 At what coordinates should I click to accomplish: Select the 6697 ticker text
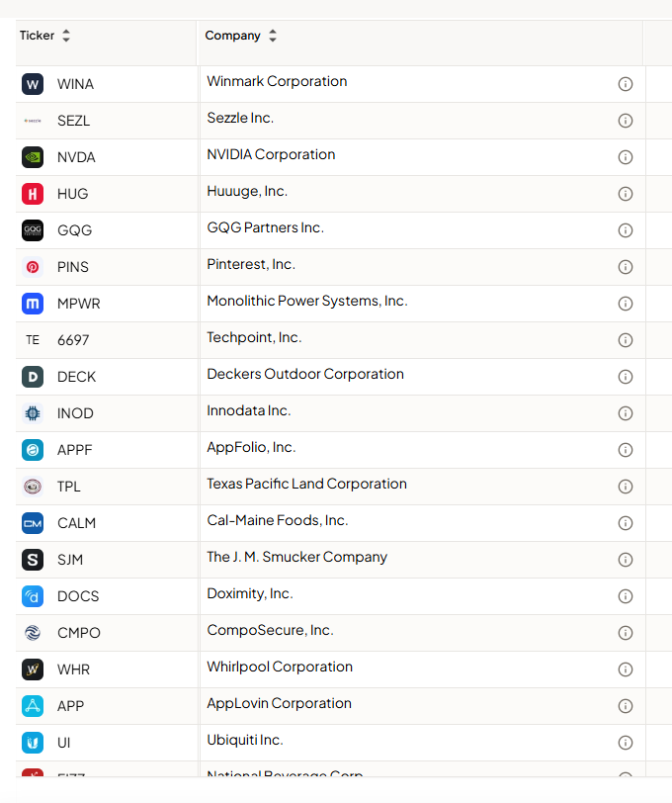(73, 340)
